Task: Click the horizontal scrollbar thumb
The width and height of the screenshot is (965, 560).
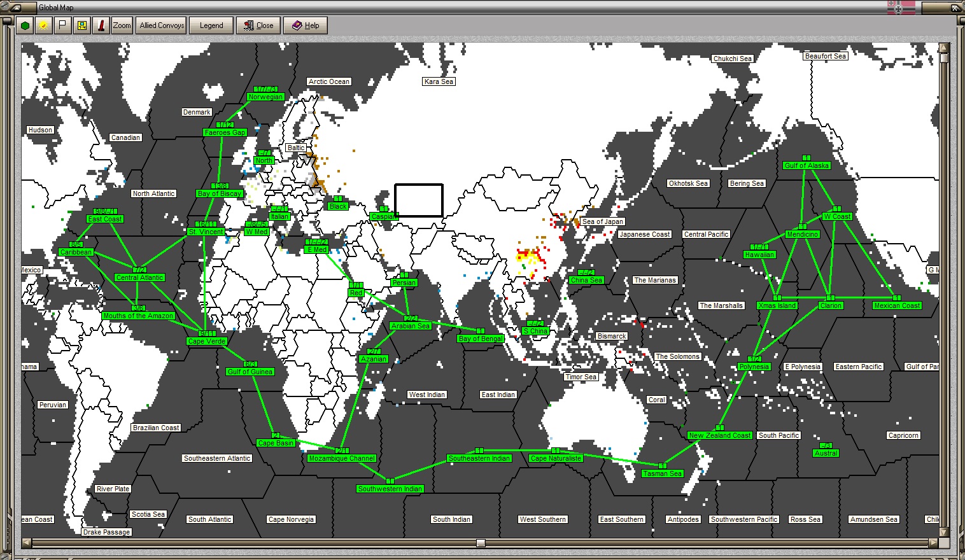Action: pos(481,543)
